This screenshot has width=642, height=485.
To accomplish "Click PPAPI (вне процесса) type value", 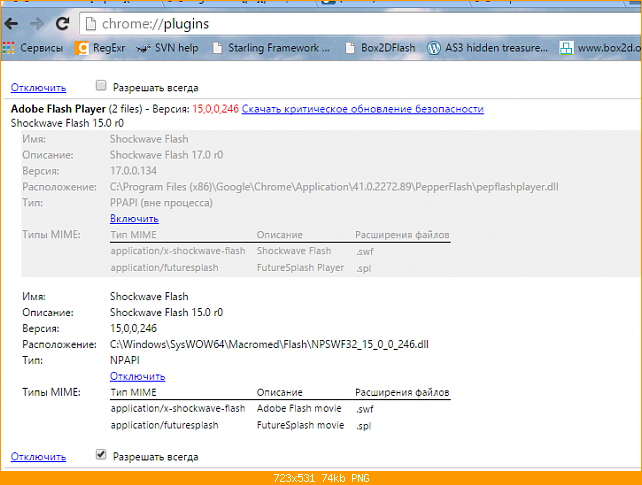I will tap(161, 203).
